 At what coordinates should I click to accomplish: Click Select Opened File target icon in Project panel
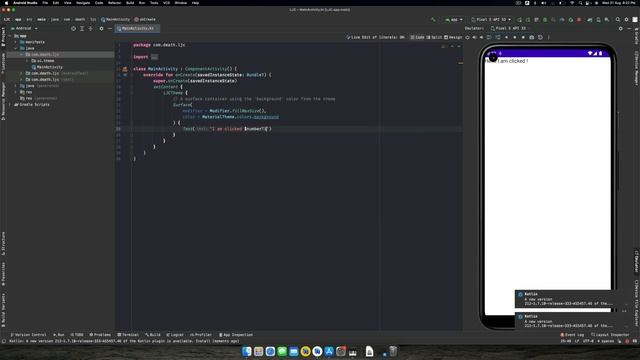[73, 28]
